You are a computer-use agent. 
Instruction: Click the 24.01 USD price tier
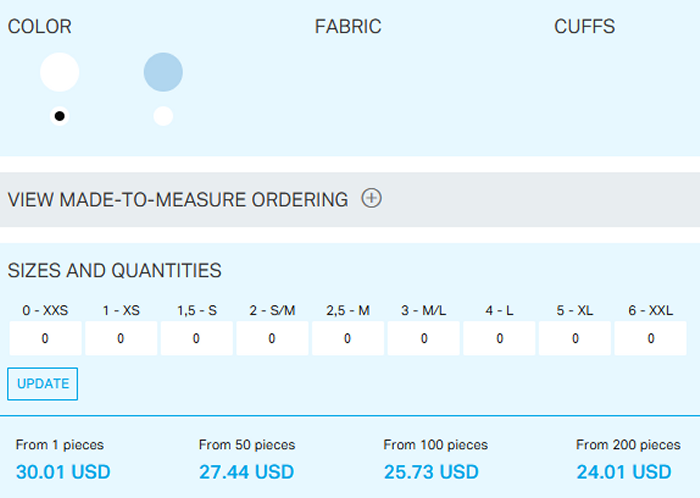point(623,471)
